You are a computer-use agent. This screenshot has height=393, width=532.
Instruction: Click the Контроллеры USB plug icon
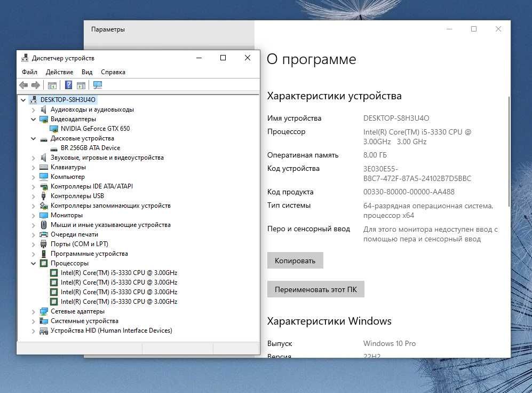pos(43,196)
